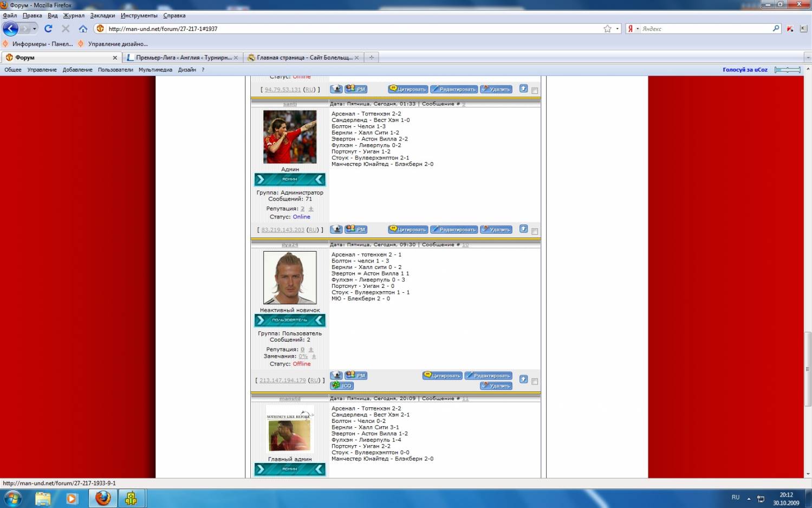
Task: Open the Закладки menu
Action: (102, 15)
